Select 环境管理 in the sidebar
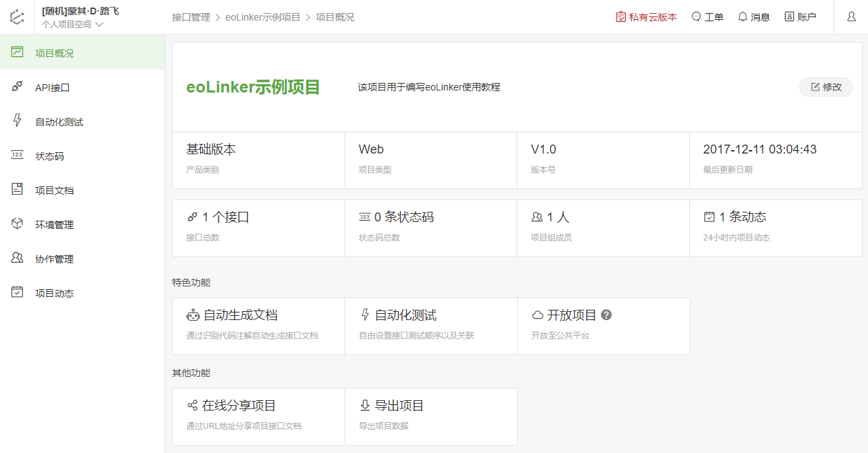Viewport: 868px width, 453px height. pyautogui.click(x=82, y=224)
